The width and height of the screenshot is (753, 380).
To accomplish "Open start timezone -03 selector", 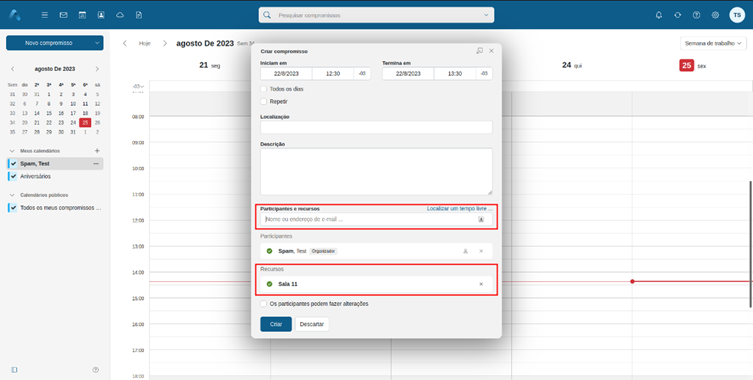I will click(x=362, y=74).
